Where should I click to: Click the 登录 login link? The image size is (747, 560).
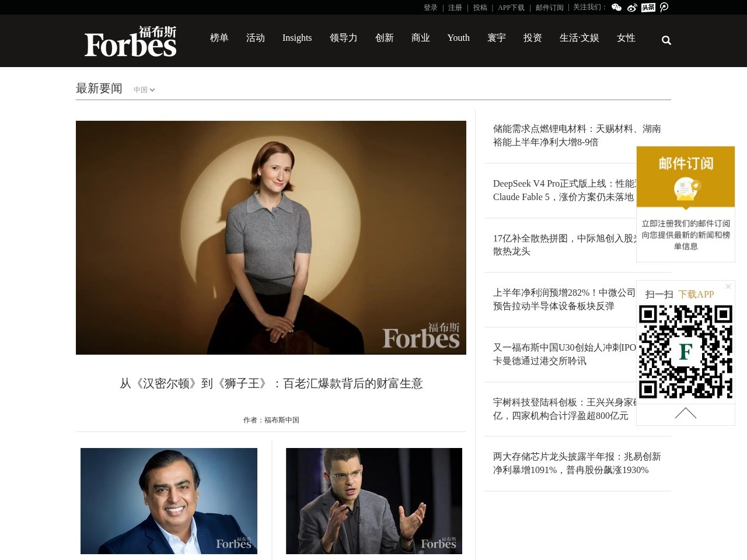(431, 8)
